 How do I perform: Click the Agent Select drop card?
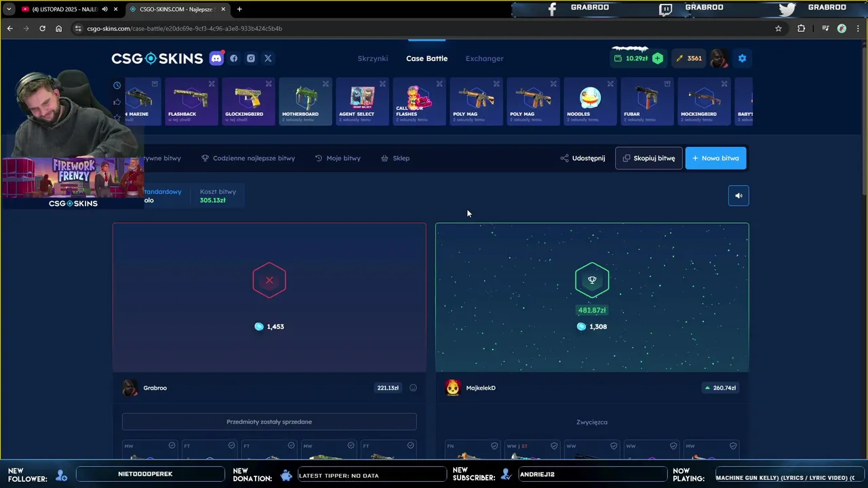pyautogui.click(x=361, y=102)
